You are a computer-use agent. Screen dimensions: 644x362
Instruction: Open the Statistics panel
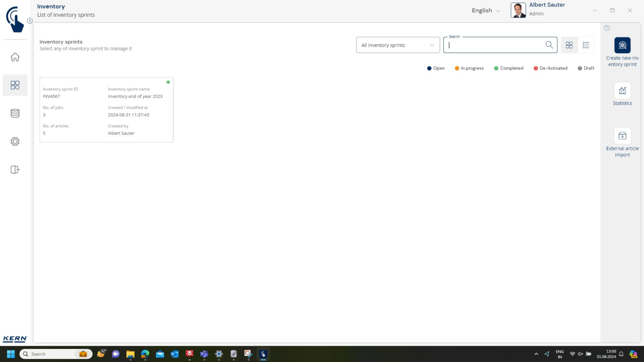622,90
